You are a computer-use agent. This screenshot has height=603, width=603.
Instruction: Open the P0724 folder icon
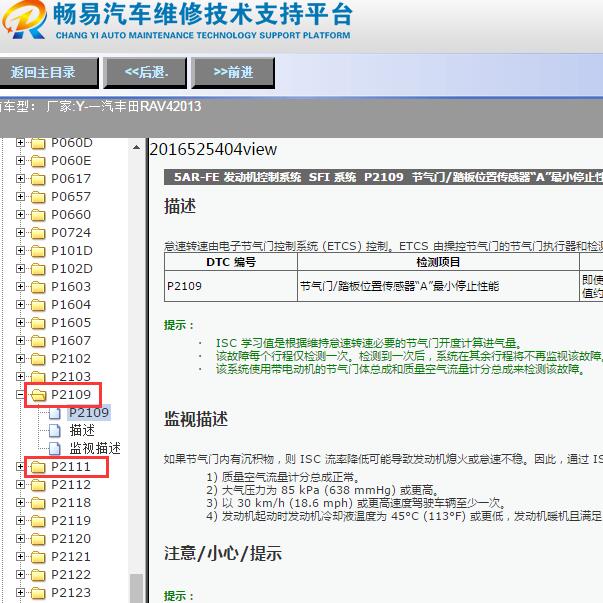coord(38,233)
